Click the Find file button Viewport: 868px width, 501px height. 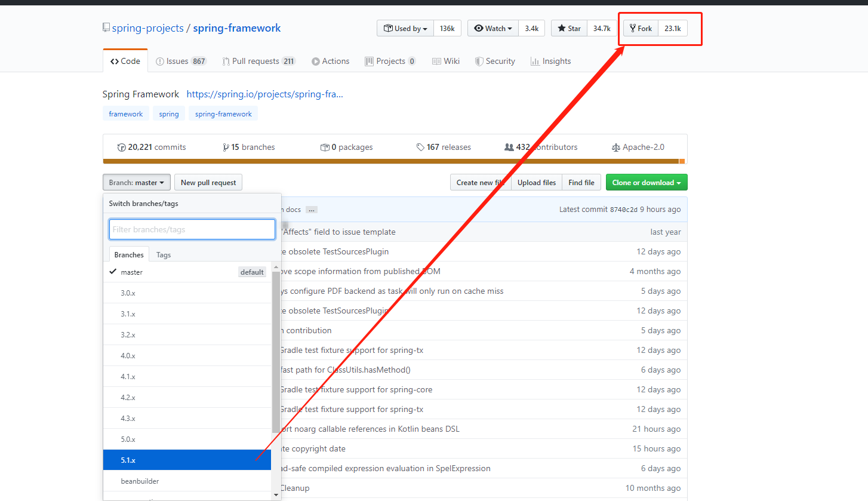[x=581, y=183]
